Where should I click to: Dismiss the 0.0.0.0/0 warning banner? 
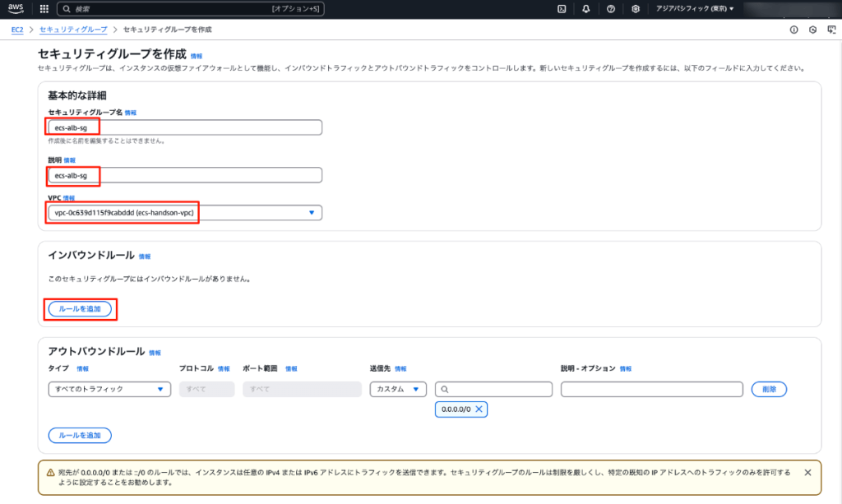(x=807, y=473)
